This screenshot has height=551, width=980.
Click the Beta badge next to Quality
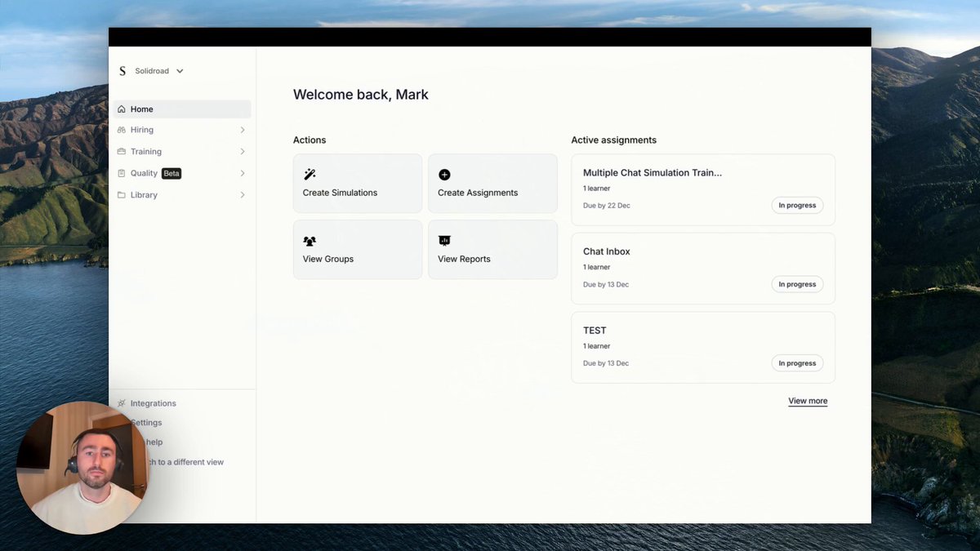coord(171,173)
